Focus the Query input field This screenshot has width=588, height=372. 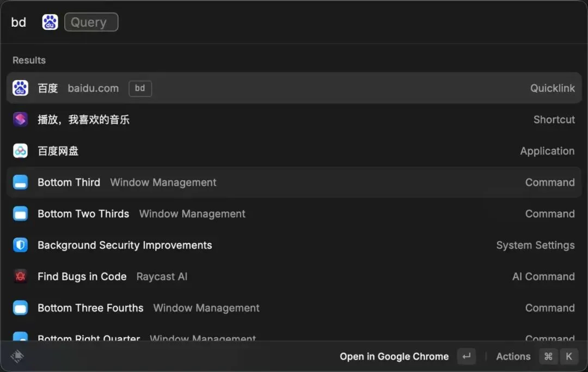click(x=91, y=22)
